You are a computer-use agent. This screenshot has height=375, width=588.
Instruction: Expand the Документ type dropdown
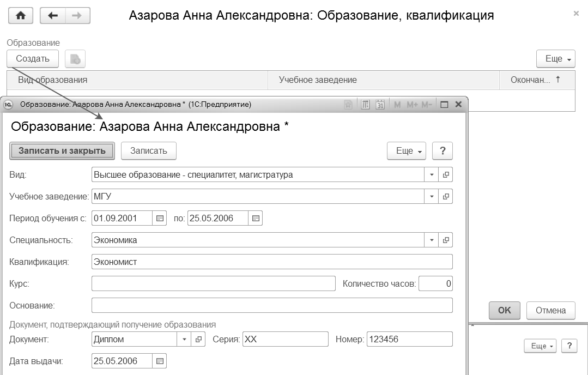[184, 340]
